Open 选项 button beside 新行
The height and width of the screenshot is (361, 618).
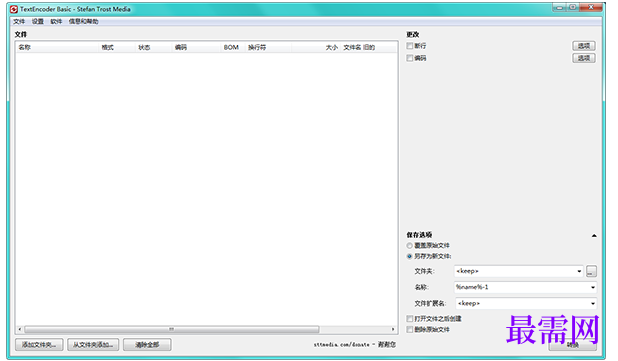(x=584, y=46)
